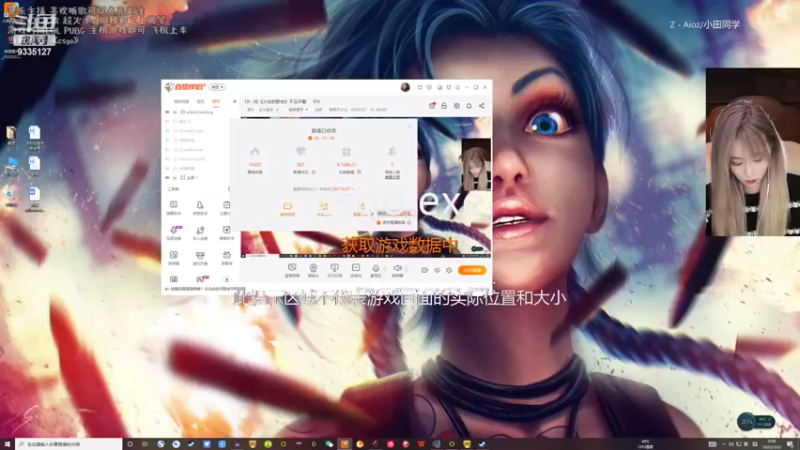Open the settings gear beside the orange button
The image size is (800, 450).
coord(449,270)
